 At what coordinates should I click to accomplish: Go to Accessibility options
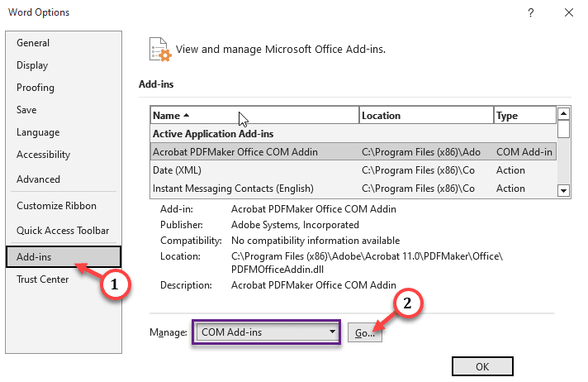pyautogui.click(x=43, y=155)
